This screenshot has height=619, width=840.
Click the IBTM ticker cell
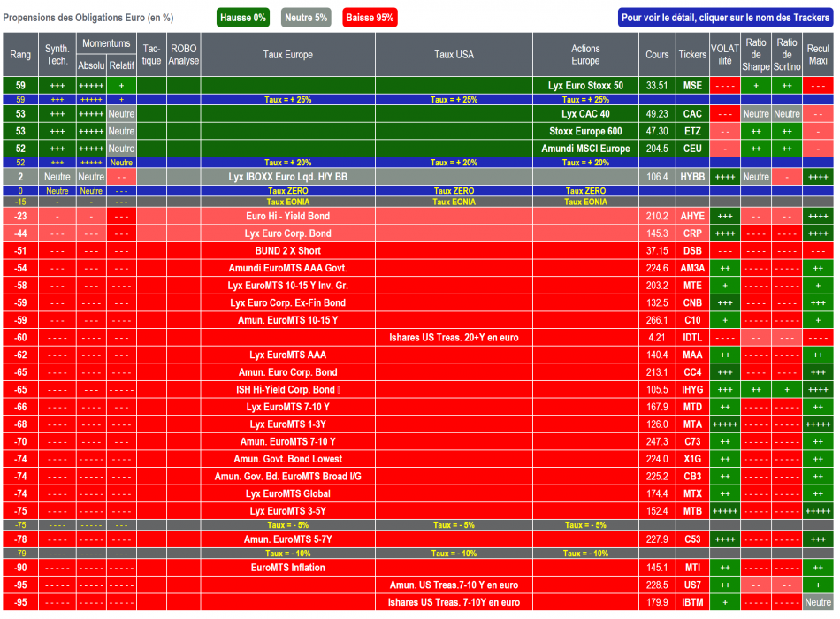692,602
